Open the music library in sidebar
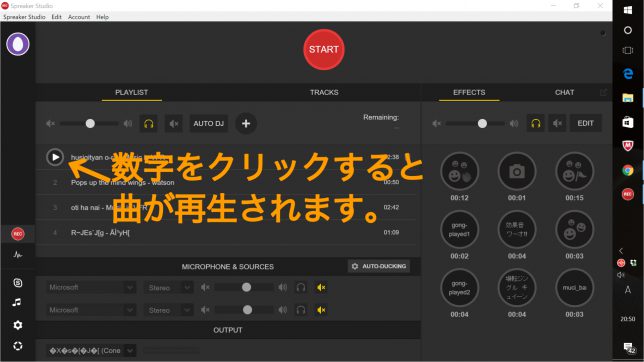Screen dimensions: 644x362 (17, 302)
